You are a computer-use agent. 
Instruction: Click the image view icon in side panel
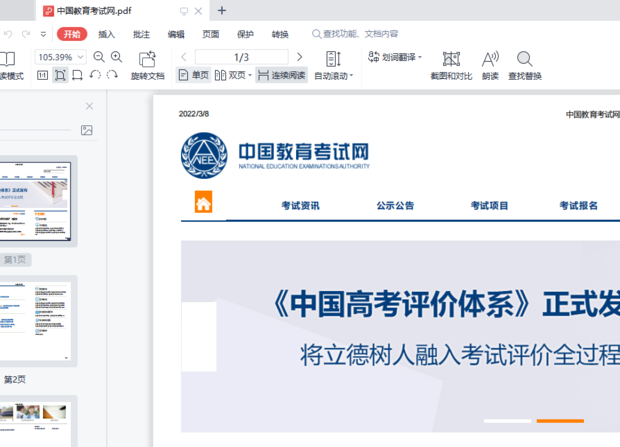click(87, 130)
